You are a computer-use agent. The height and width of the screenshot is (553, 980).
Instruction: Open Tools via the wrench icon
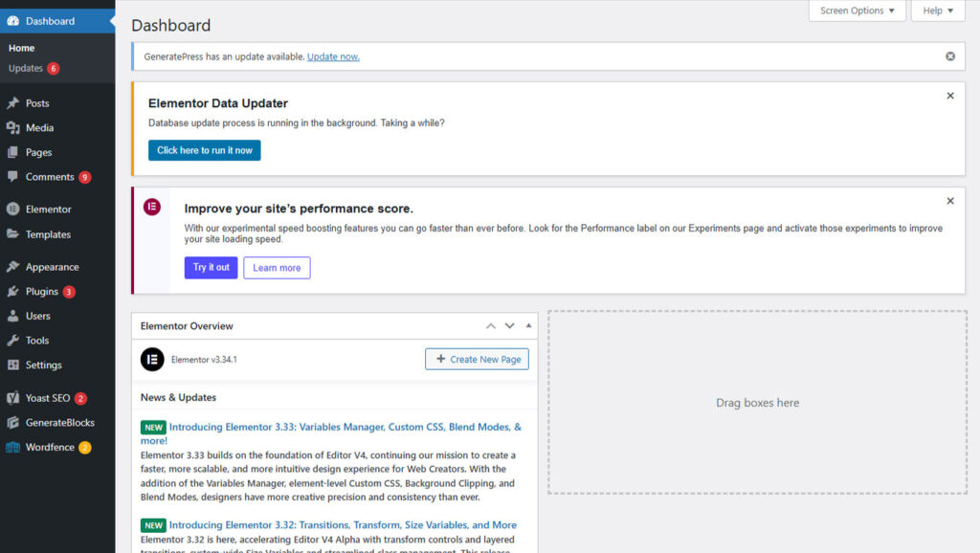(13, 341)
